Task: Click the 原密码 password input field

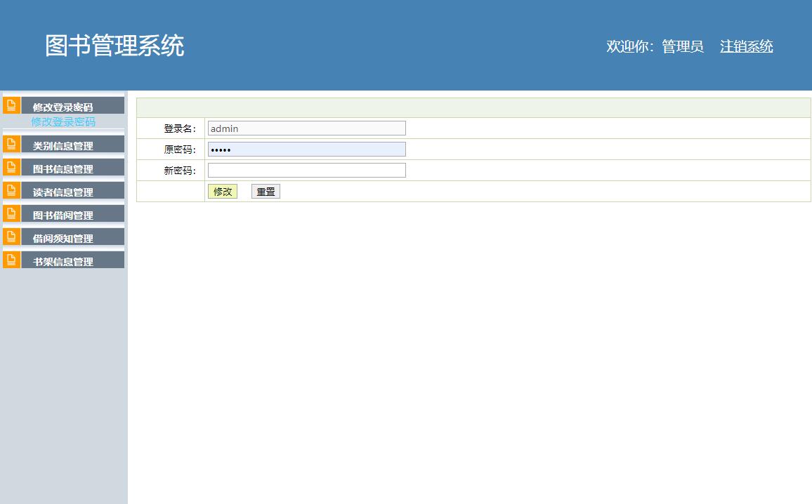Action: coord(306,149)
